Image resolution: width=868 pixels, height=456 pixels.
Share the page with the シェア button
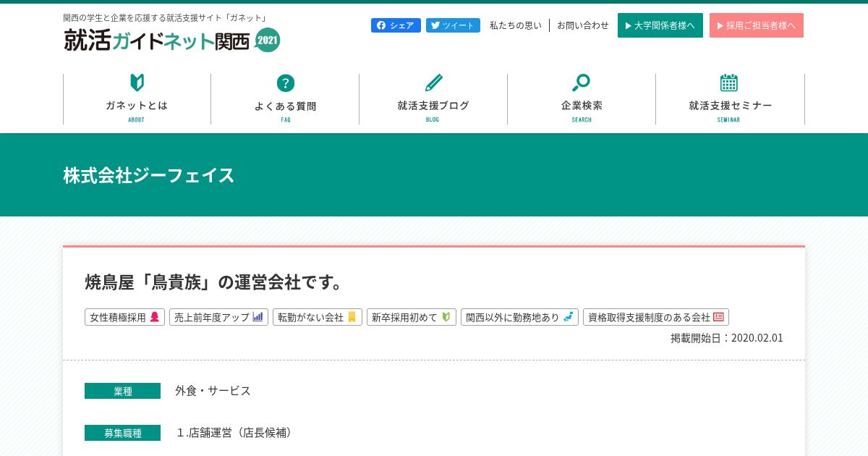tap(396, 25)
